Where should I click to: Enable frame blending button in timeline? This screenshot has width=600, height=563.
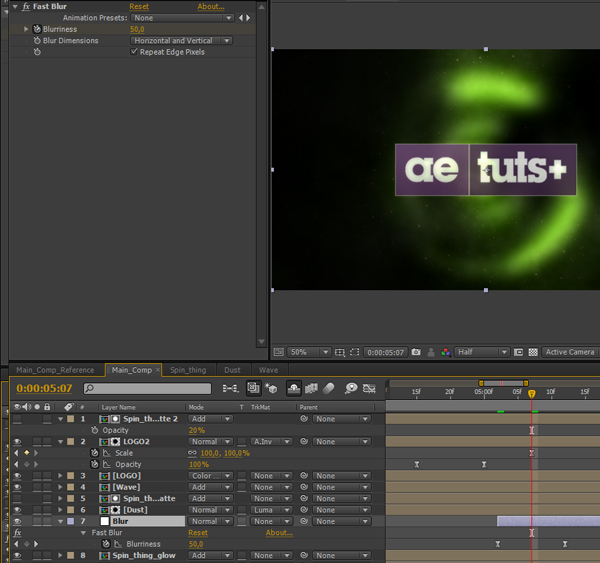point(311,388)
